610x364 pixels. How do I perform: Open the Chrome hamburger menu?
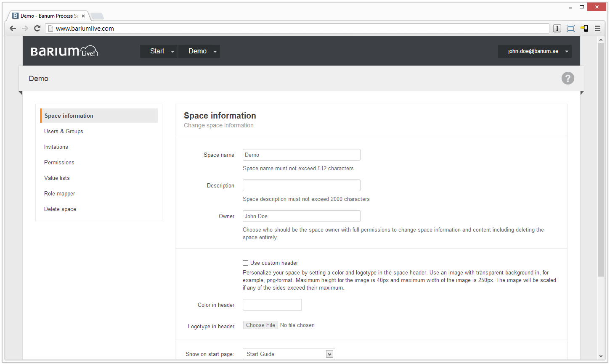(x=597, y=29)
